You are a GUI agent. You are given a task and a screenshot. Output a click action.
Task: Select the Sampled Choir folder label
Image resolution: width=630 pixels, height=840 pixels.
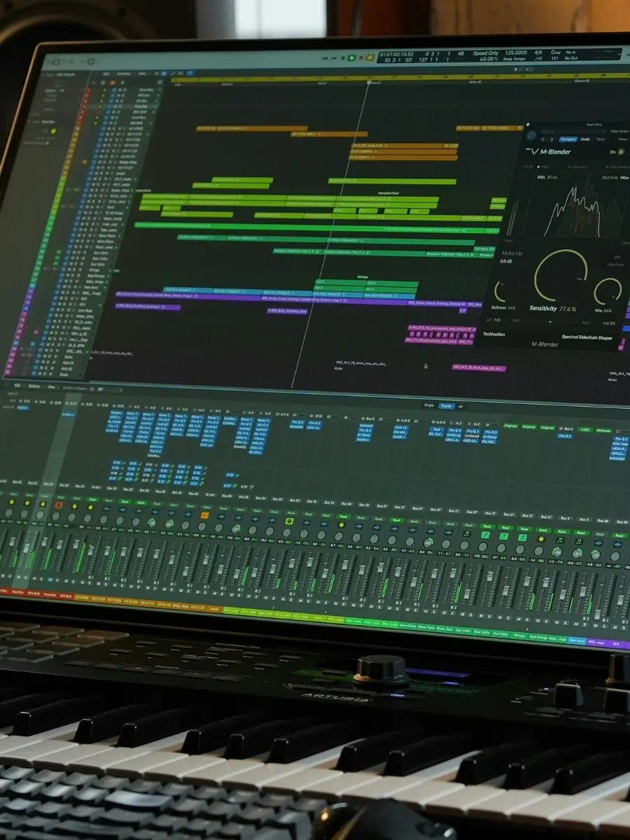[388, 193]
